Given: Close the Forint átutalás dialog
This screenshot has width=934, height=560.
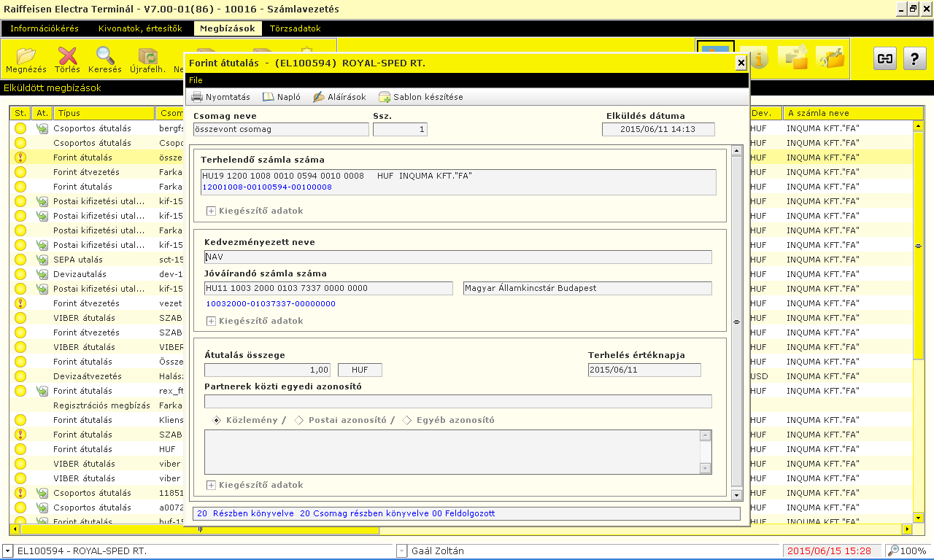Looking at the screenshot, I should point(741,63).
